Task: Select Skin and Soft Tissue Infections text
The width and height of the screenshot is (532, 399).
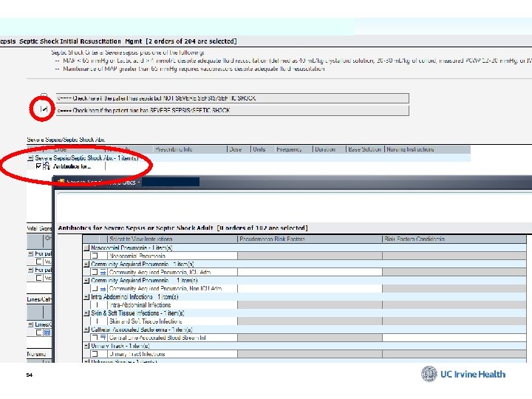Action: coord(146,321)
